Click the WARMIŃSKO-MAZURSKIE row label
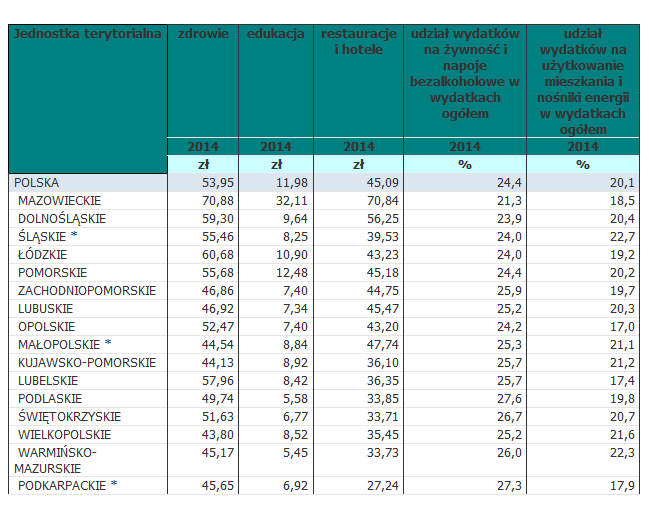The height and width of the screenshot is (517, 649). tap(55, 461)
